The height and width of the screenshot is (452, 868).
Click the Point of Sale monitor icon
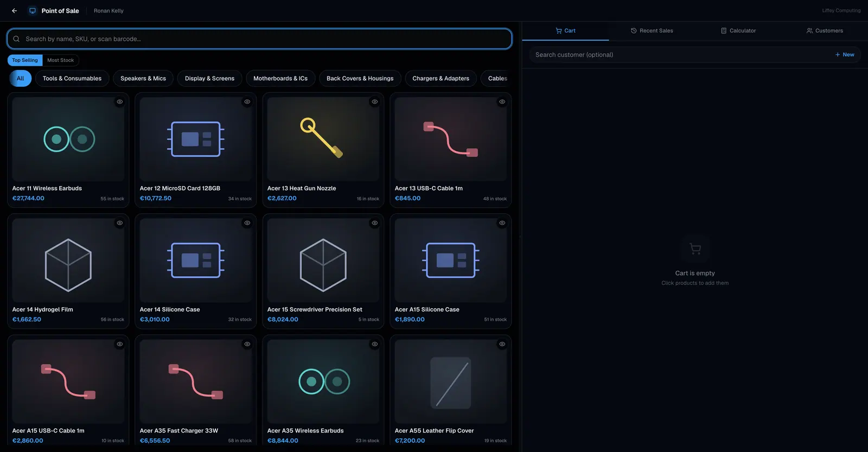[x=33, y=11]
